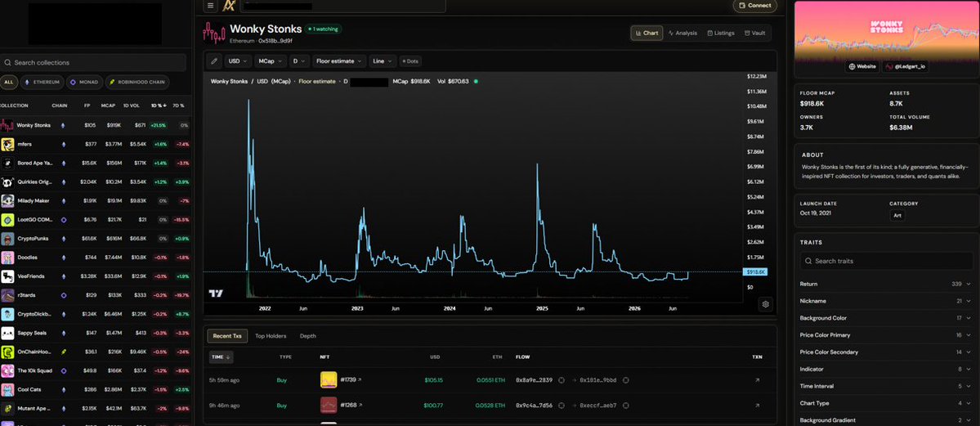Open the USD currency dropdown
Screen dimensions: 980x426
[x=238, y=61]
